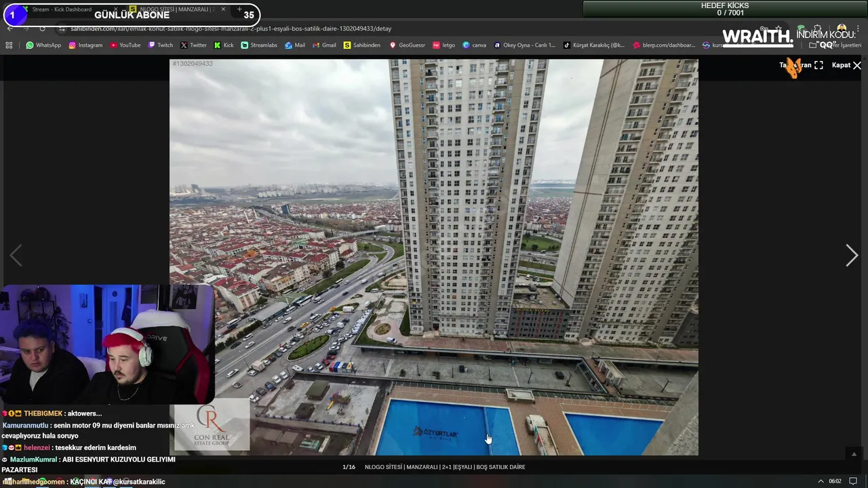
Task: Open the Twitch bookmark
Action: 161,45
